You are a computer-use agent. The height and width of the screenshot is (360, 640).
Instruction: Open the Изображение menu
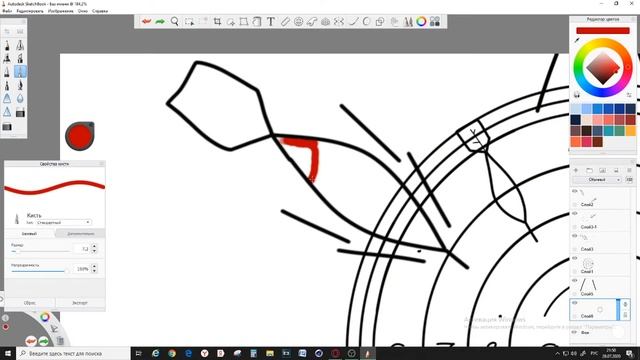(x=61, y=11)
